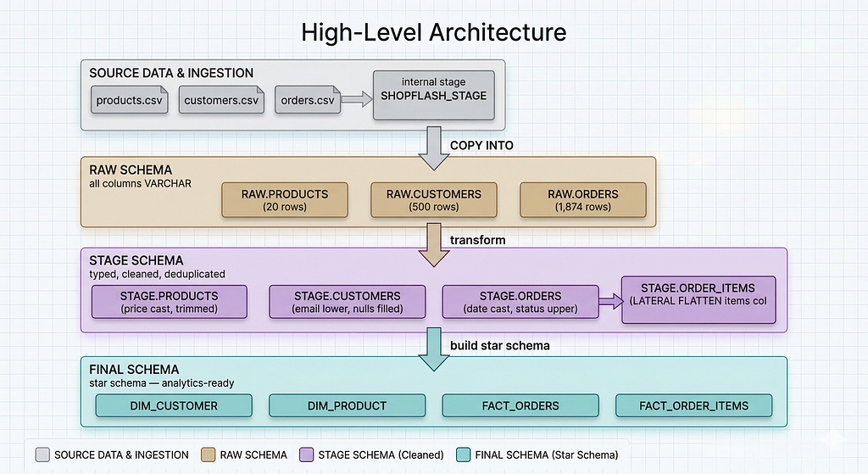868x474 pixels.
Task: Select the SHOPFLASH_STAGE internal stage box
Action: tap(433, 95)
